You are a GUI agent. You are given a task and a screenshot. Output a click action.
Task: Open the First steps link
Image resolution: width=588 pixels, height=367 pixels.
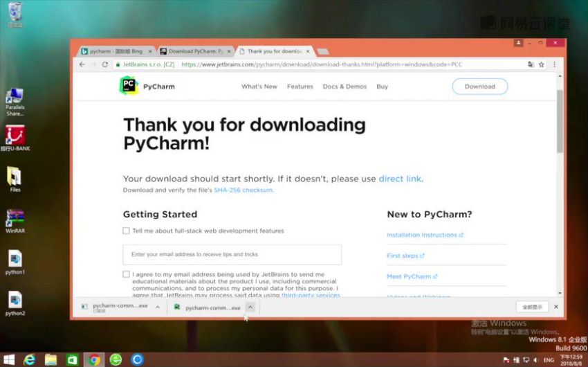pos(405,256)
